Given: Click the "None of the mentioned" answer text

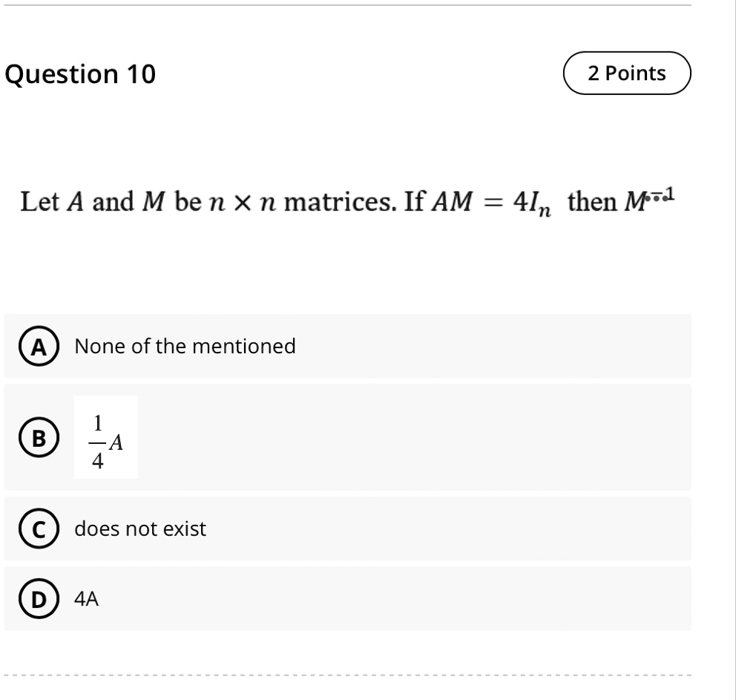Looking at the screenshot, I should pos(185,346).
